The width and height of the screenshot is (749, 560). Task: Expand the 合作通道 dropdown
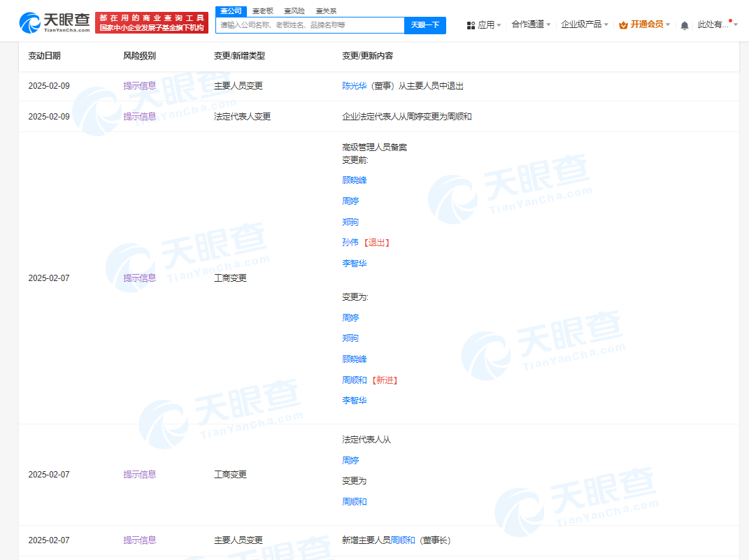point(528,23)
